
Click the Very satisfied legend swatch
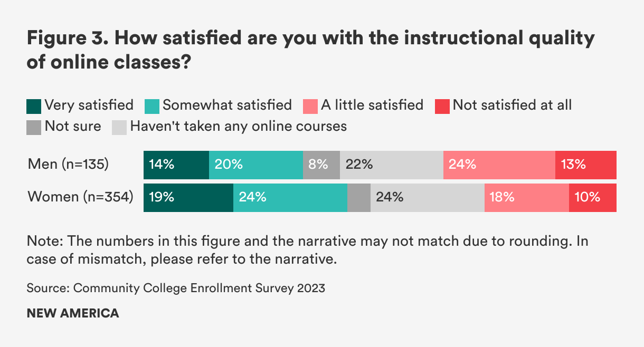(x=34, y=106)
